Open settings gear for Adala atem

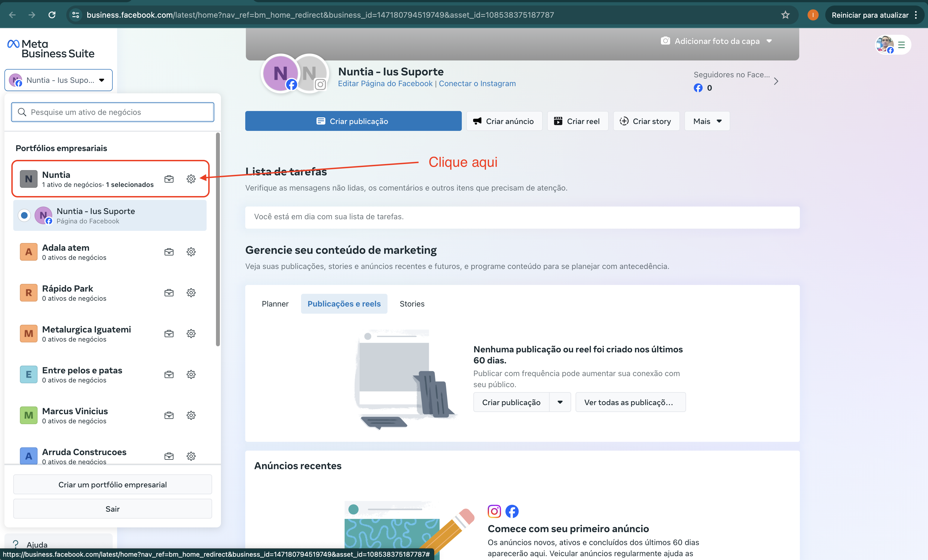pos(191,252)
